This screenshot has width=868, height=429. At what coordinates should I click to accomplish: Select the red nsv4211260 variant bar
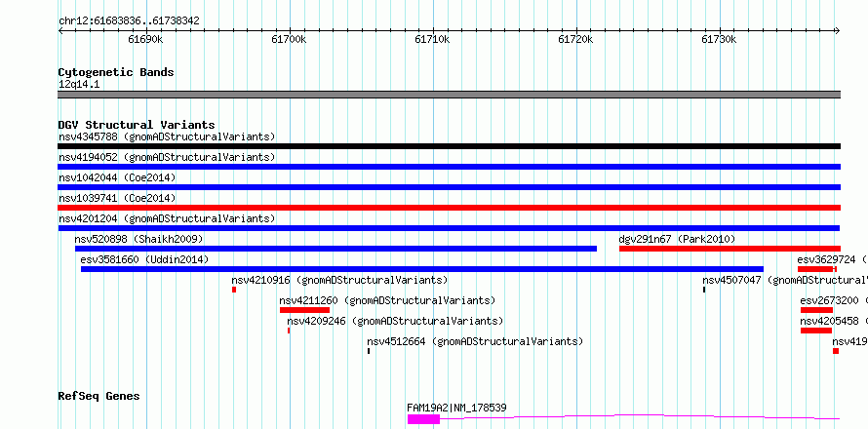[x=304, y=310]
